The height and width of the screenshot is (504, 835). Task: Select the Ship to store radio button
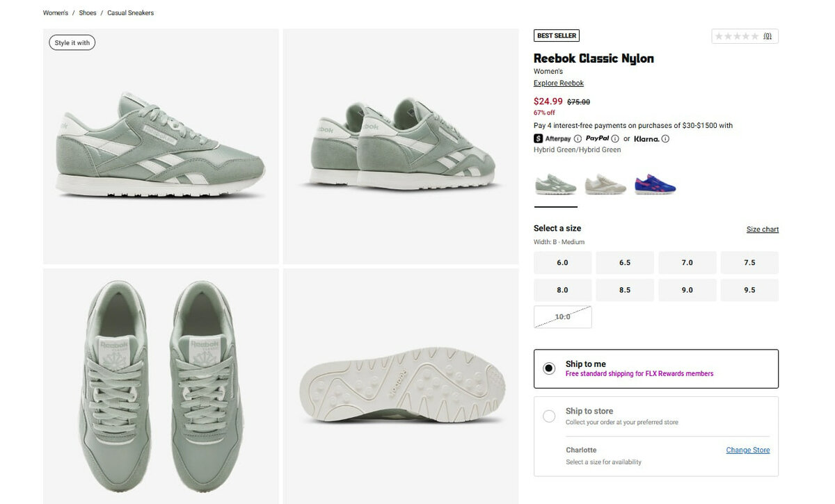tap(549, 416)
